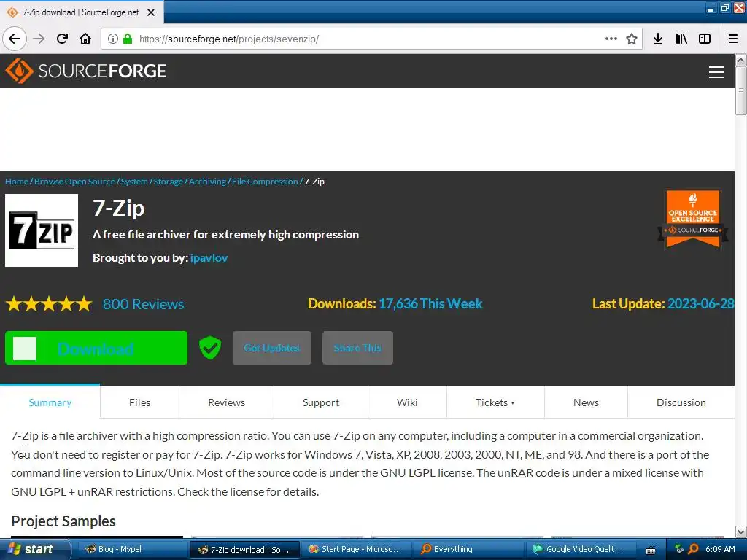Click the Open Source Excellence badge
Image resolution: width=747 pixels, height=560 pixels.
(693, 219)
